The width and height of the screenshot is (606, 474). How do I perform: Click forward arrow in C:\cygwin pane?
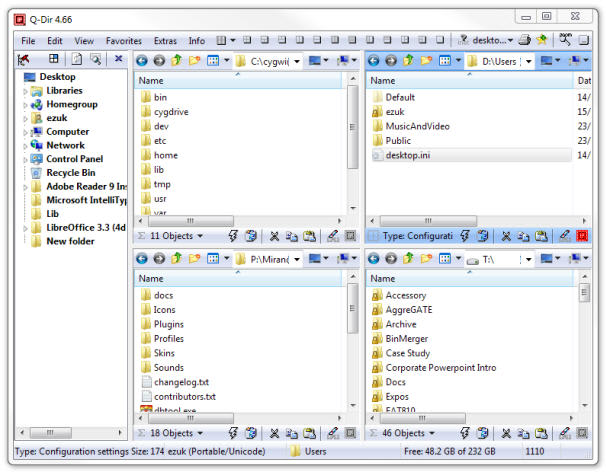pyautogui.click(x=159, y=61)
